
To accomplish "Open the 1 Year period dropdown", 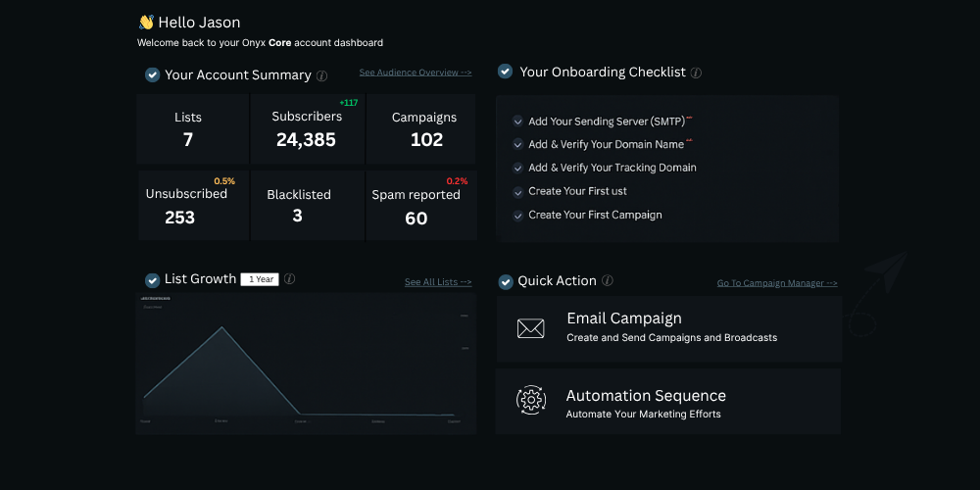I will pyautogui.click(x=260, y=279).
